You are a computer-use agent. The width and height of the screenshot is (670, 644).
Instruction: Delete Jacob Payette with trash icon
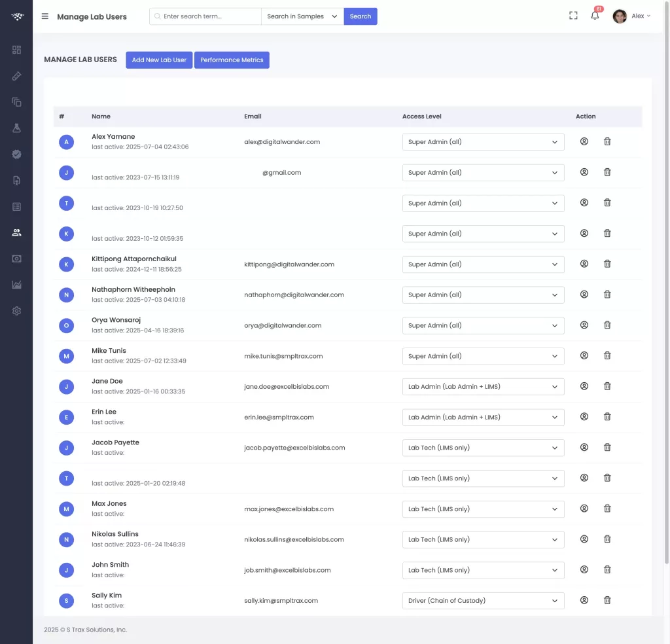click(607, 448)
